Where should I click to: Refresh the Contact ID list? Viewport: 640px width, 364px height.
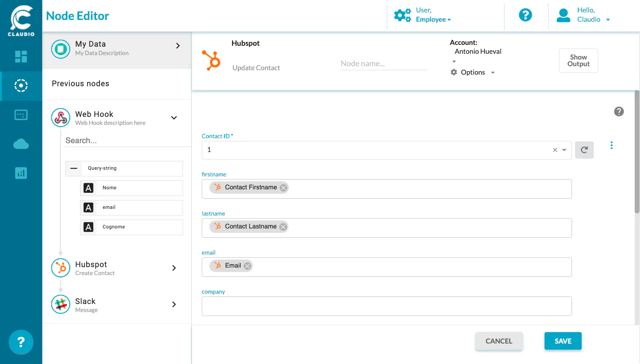tap(584, 150)
